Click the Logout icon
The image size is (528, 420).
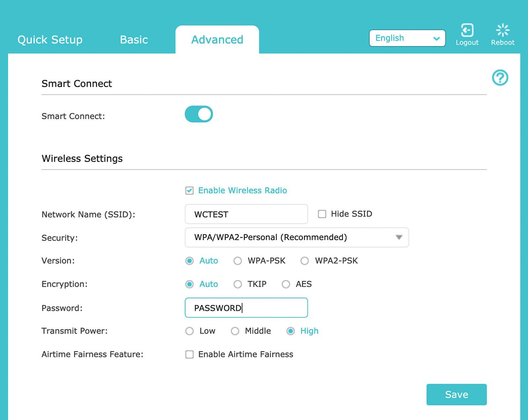click(467, 30)
